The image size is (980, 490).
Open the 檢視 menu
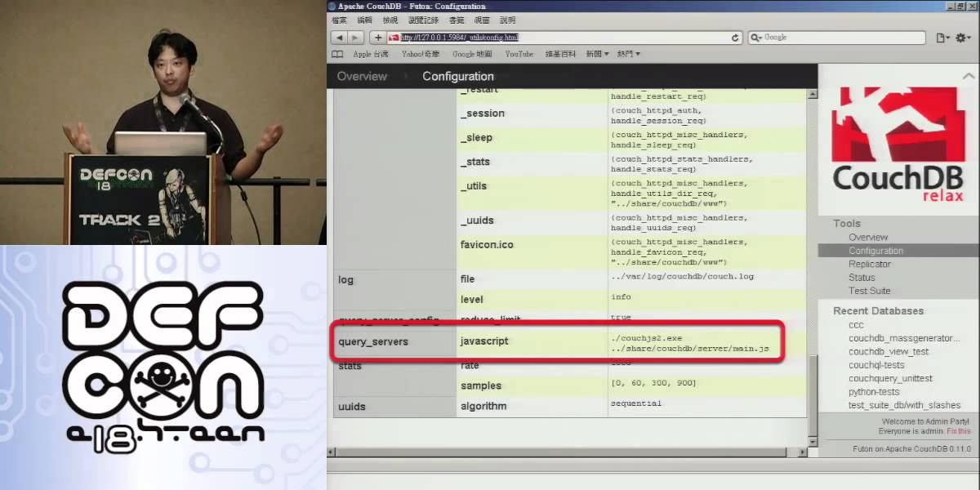(390, 20)
